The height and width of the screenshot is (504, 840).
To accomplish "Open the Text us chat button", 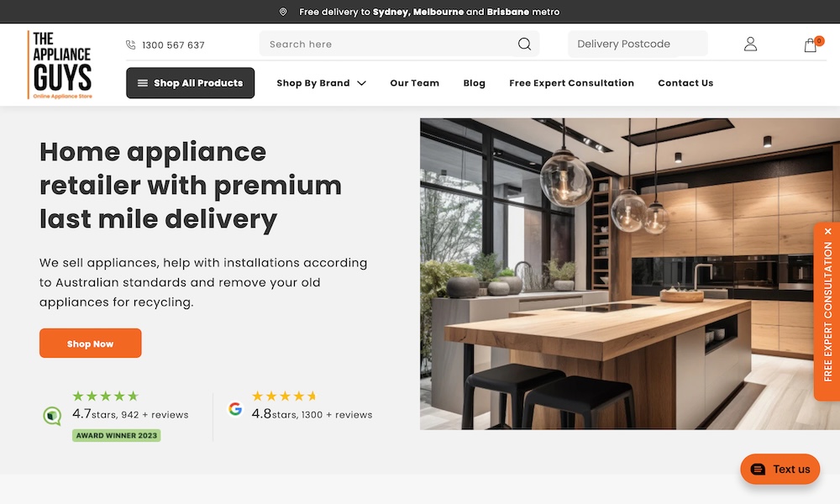I will click(780, 470).
